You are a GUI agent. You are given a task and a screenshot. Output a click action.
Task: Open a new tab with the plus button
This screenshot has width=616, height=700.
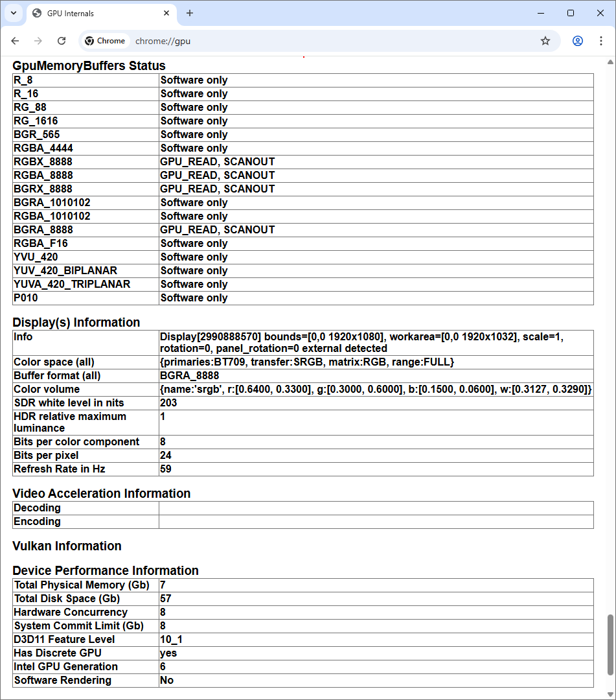tap(190, 14)
